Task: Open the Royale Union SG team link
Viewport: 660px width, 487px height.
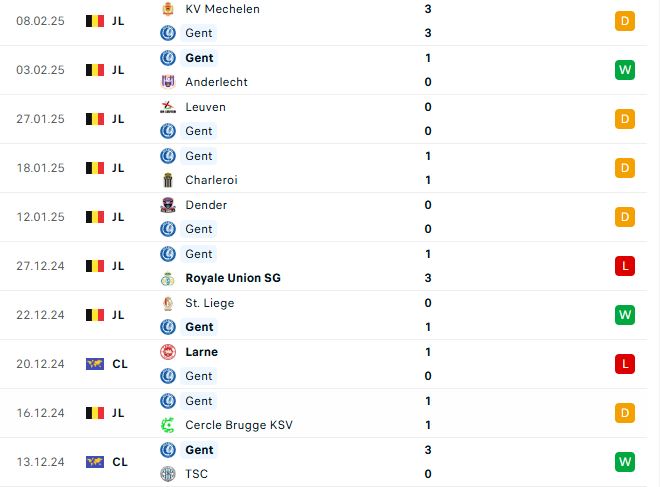Action: tap(233, 278)
